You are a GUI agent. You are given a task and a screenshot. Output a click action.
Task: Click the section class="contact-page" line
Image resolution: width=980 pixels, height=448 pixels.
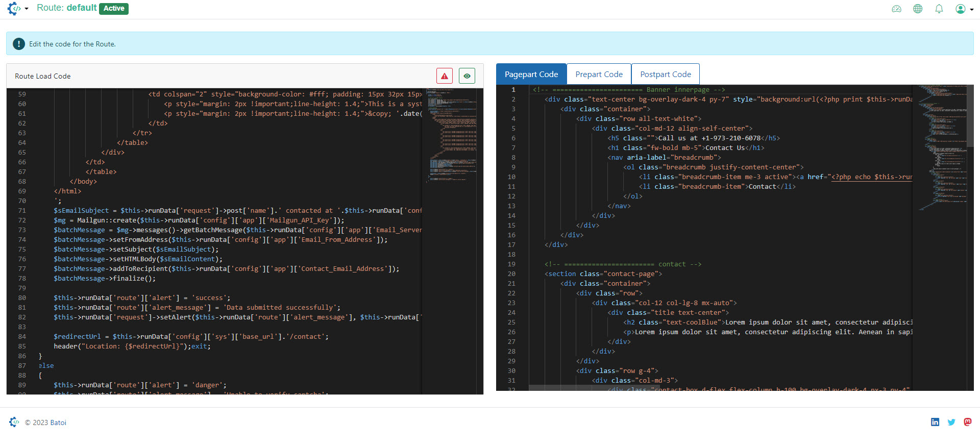point(603,274)
